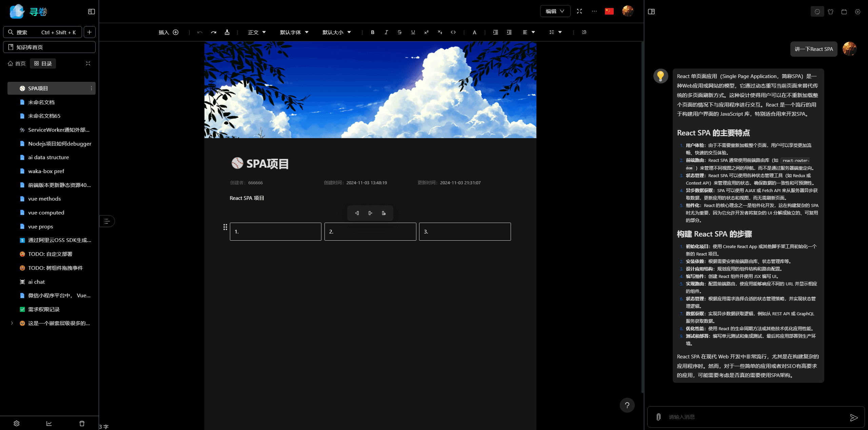Open the 首页 menu item

tap(17, 63)
